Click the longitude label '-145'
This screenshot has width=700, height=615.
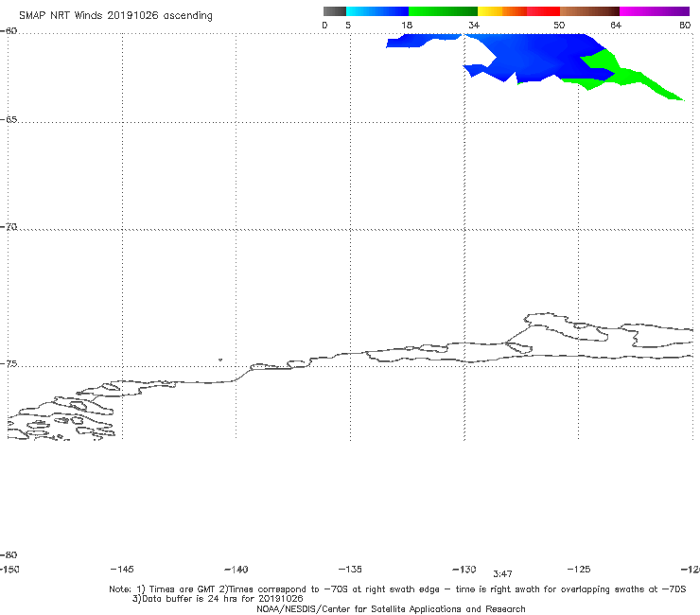pyautogui.click(x=122, y=569)
